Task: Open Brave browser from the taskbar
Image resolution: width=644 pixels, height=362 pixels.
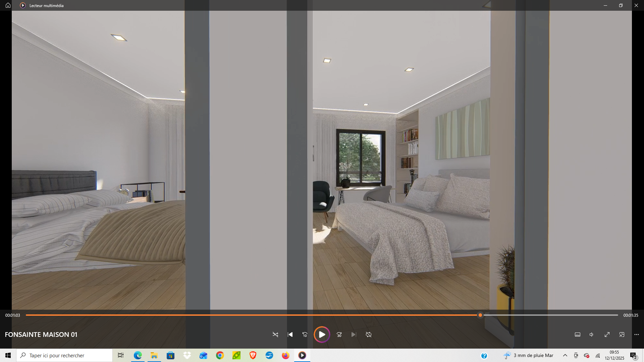Action: click(x=253, y=355)
